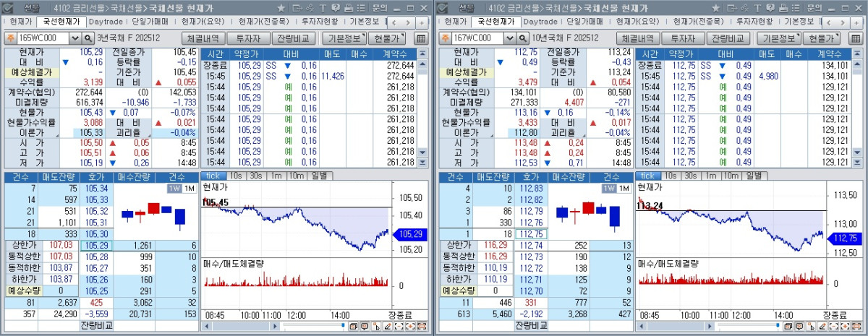This screenshot has width=868, height=336.
Task: Click pencil draw tool under right chart
Action: [822, 326]
